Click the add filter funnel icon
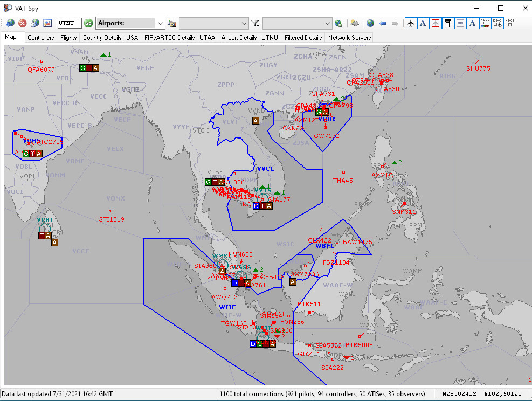This screenshot has height=401, width=532. pos(255,23)
